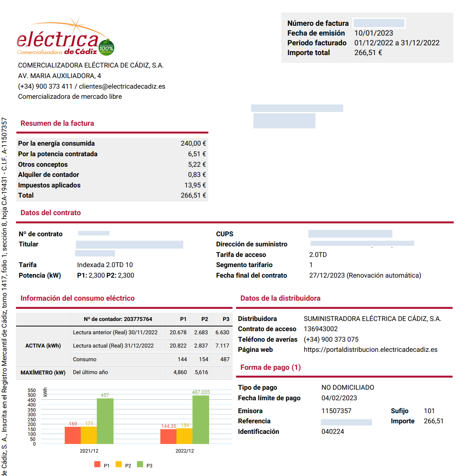Image resolution: width=467 pixels, height=476 pixels.
Task: Select the 'Segmento tarifario' value 1
Action: point(311,265)
